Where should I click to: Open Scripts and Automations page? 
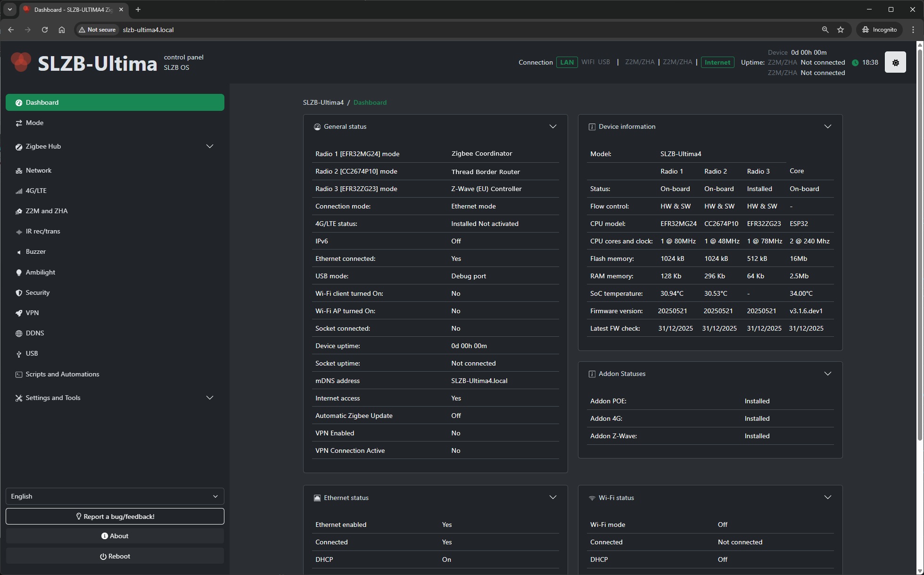(x=62, y=374)
